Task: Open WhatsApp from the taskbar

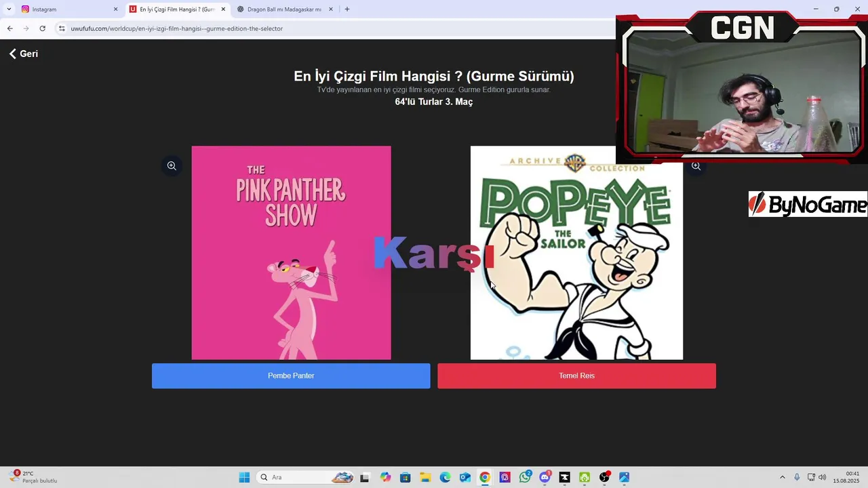Action: coord(525,477)
